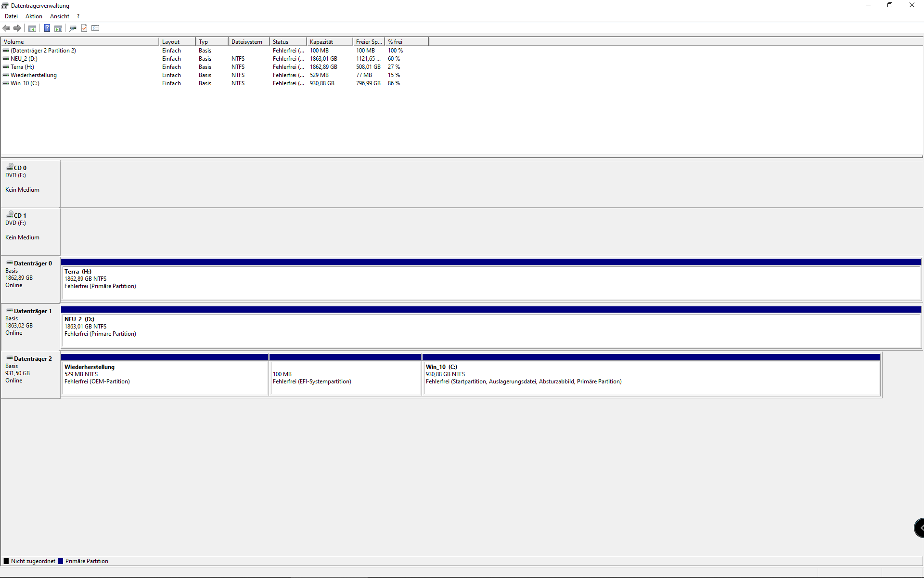Screen dimensions: 924x578
Task: Open help via blue question mark icon
Action: point(47,28)
